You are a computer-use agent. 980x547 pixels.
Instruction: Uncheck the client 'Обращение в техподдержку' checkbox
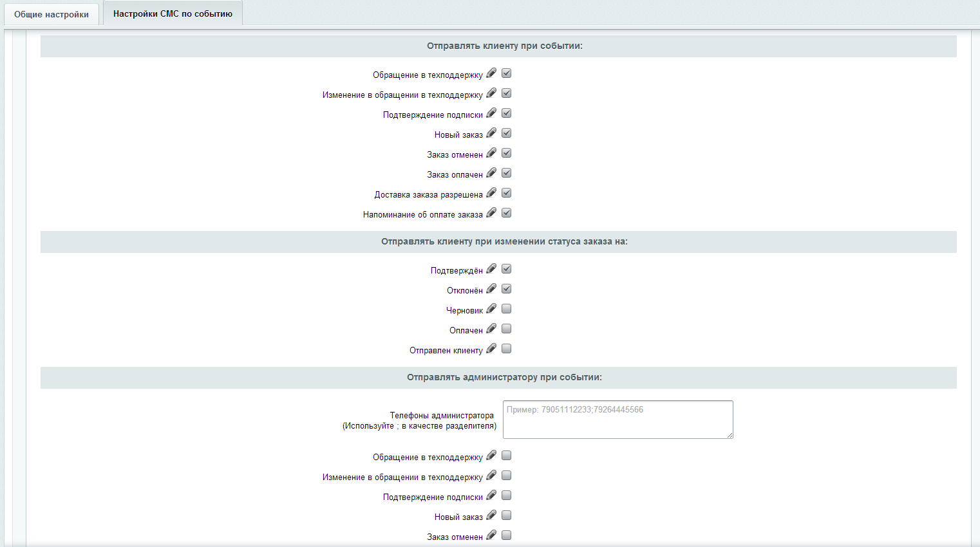click(507, 73)
